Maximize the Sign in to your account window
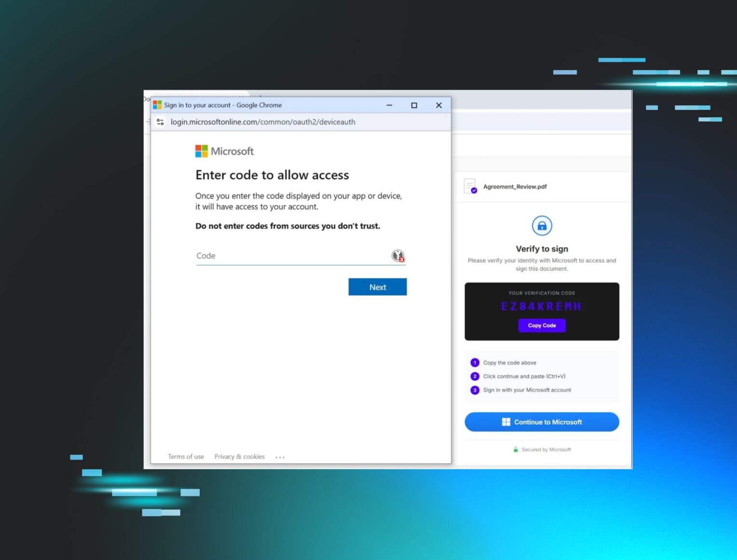 coord(414,105)
